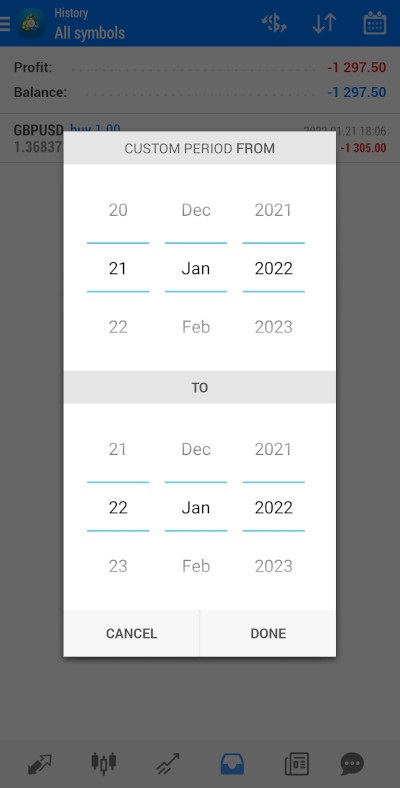Image resolution: width=400 pixels, height=788 pixels.
Task: Tap the sort arrows icon
Action: click(x=324, y=23)
